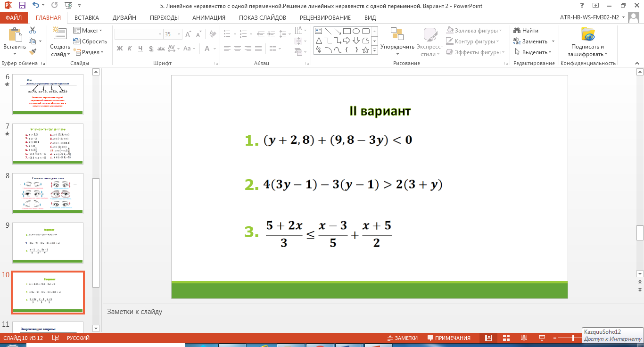Toggle bold (Ж) formatting
Screen dimensions: 644x347
[x=119, y=49]
